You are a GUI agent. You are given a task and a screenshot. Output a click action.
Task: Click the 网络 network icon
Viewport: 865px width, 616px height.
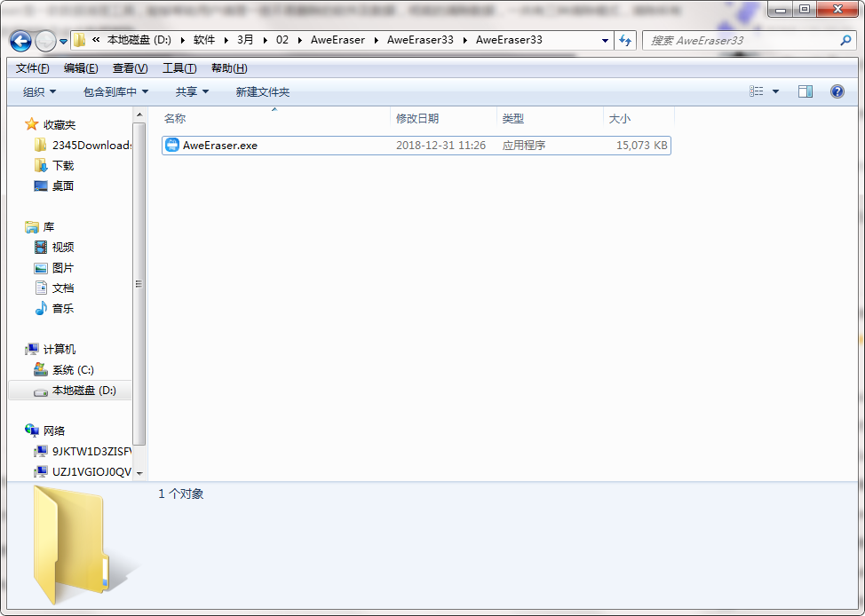point(31,430)
